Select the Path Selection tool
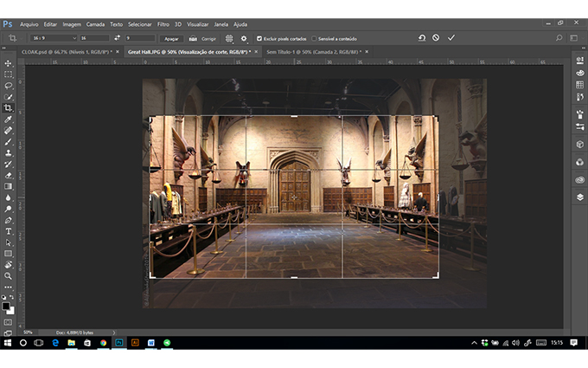The image size is (588, 368). click(8, 242)
